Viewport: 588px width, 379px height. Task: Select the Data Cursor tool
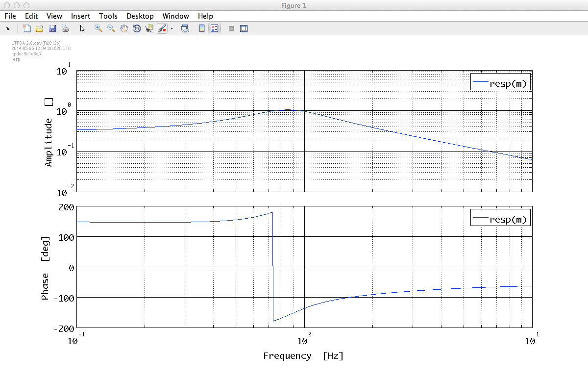coord(149,29)
